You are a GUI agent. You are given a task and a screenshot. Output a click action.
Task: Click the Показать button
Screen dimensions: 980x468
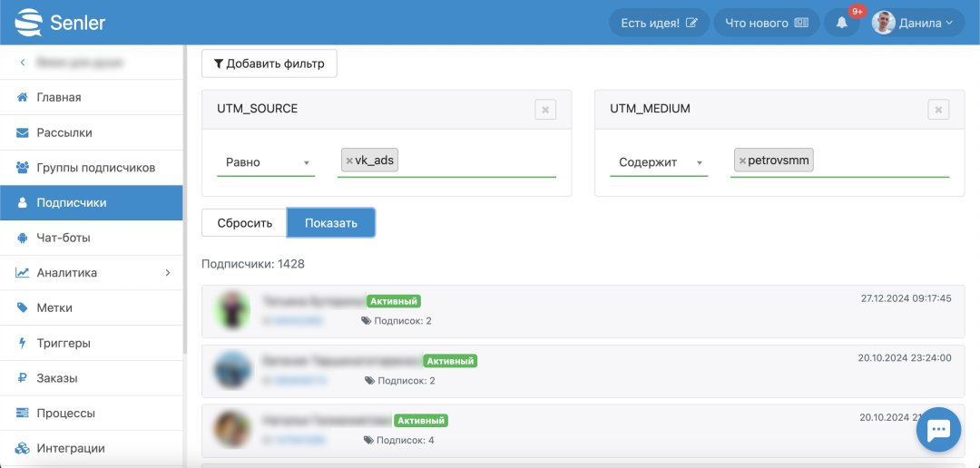[x=330, y=223]
